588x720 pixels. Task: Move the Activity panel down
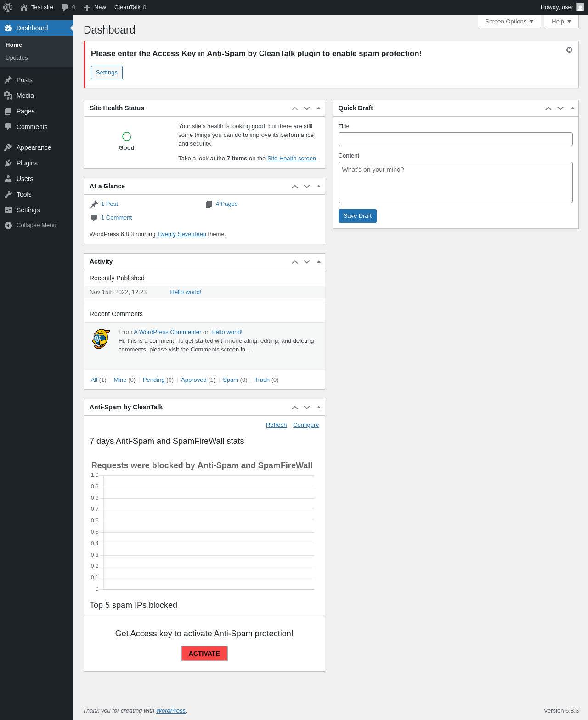pyautogui.click(x=307, y=262)
